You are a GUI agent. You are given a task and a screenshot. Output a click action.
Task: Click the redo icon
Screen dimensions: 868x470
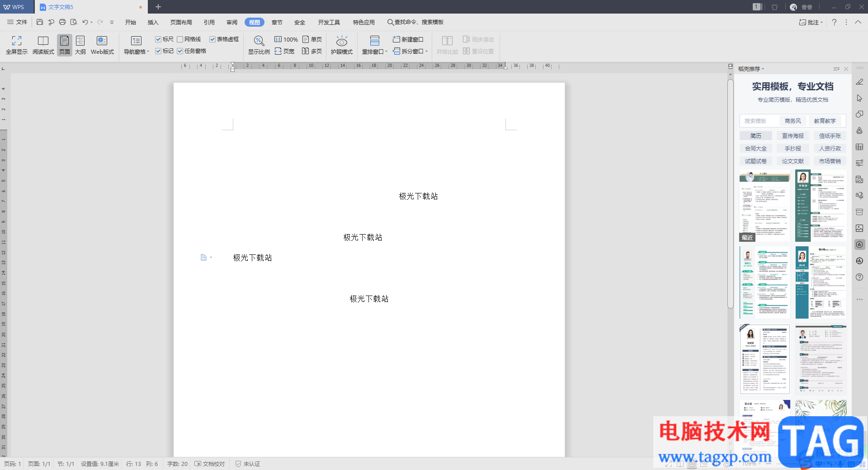[x=100, y=22]
